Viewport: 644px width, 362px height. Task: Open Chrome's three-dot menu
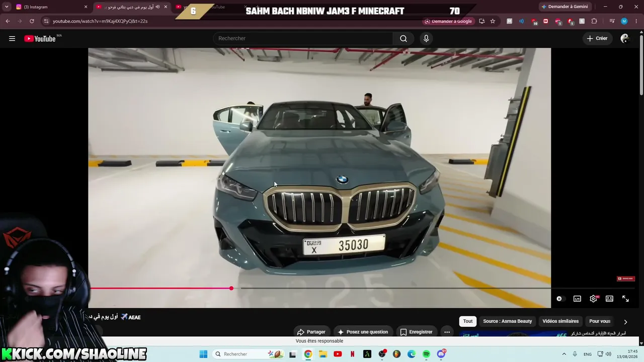point(636,21)
